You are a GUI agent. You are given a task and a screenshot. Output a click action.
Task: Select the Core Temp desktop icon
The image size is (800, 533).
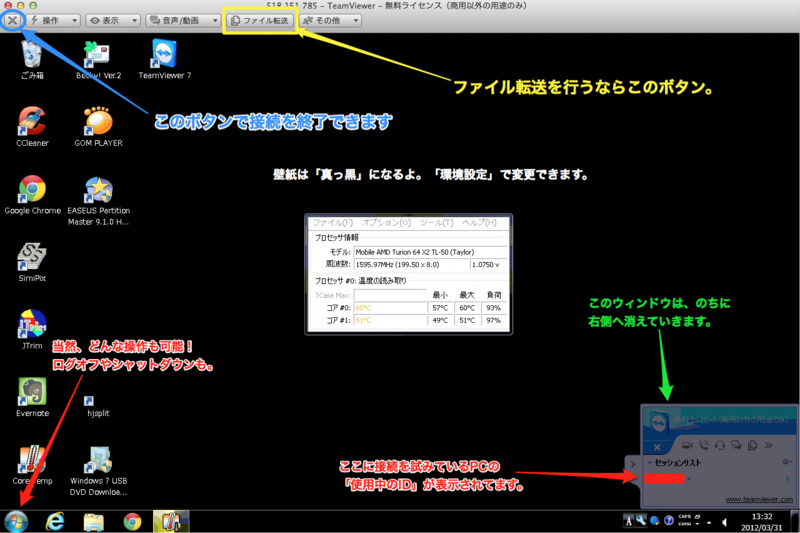point(32,465)
